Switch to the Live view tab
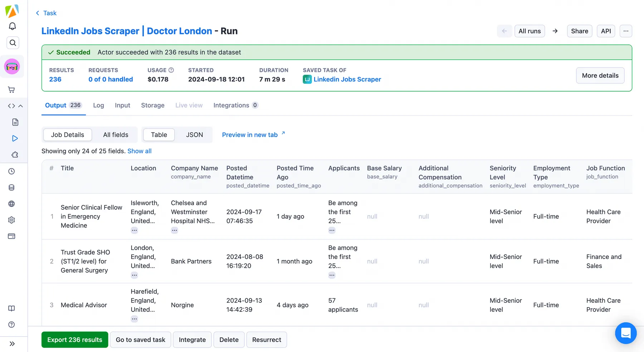 (189, 105)
